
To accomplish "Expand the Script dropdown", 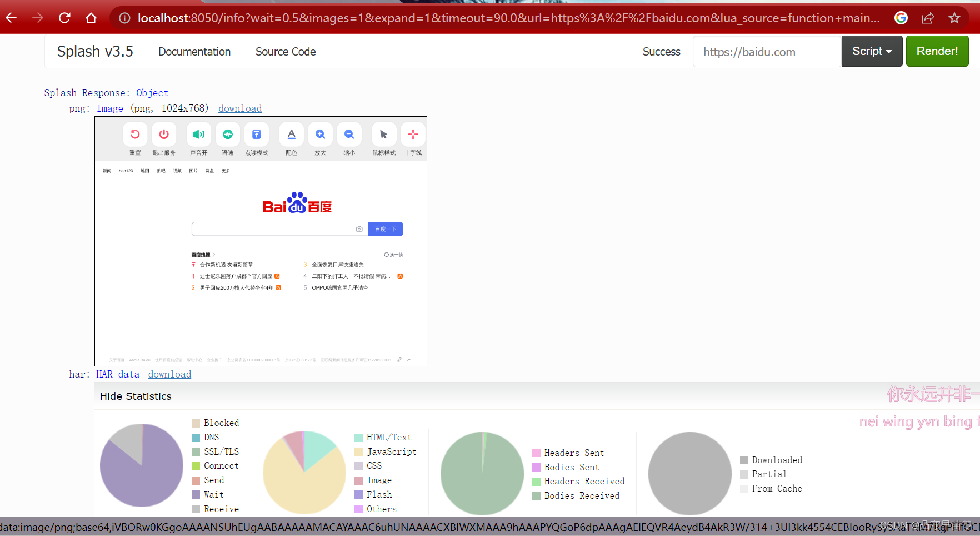I will pyautogui.click(x=872, y=51).
